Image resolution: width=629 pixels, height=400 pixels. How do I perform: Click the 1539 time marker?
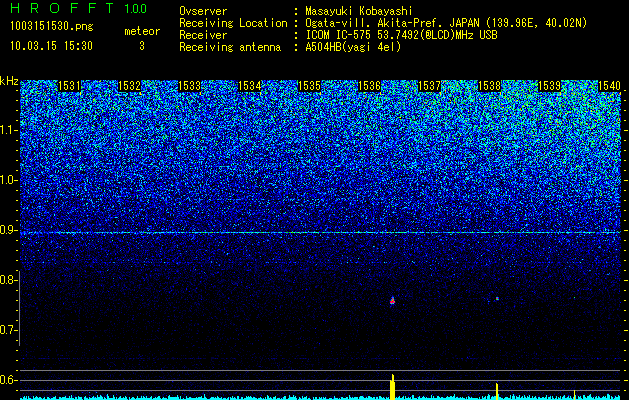549,86
